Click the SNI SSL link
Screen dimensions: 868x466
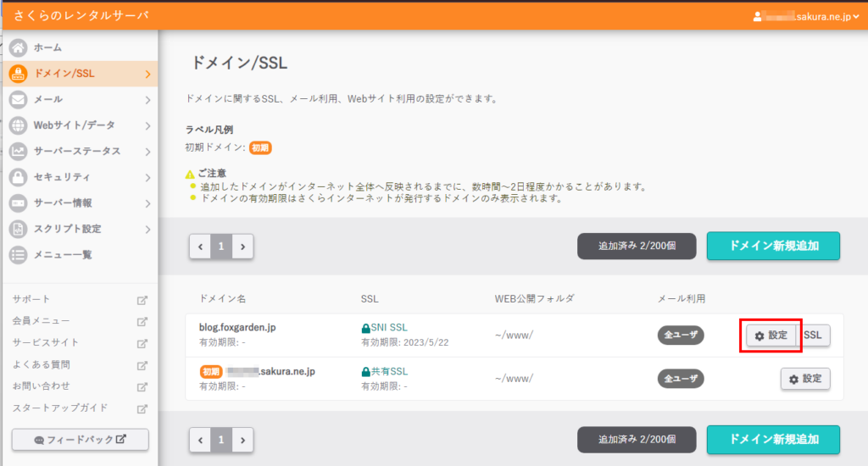pyautogui.click(x=388, y=327)
